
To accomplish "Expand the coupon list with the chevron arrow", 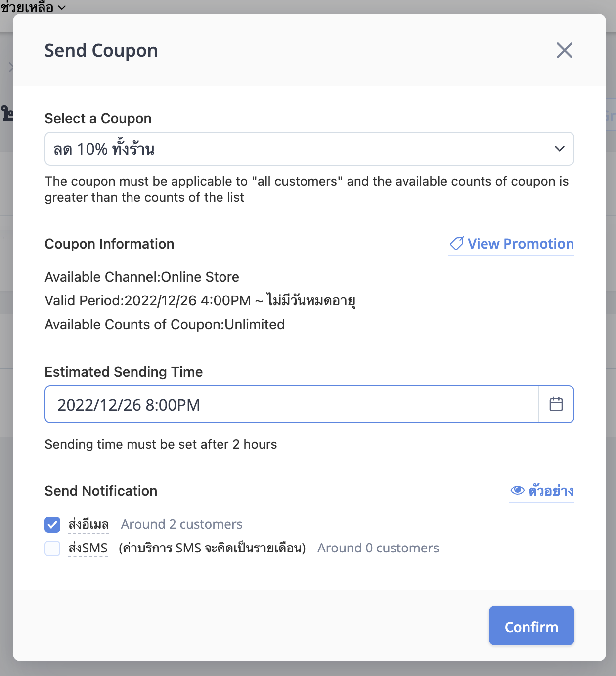I will click(560, 149).
